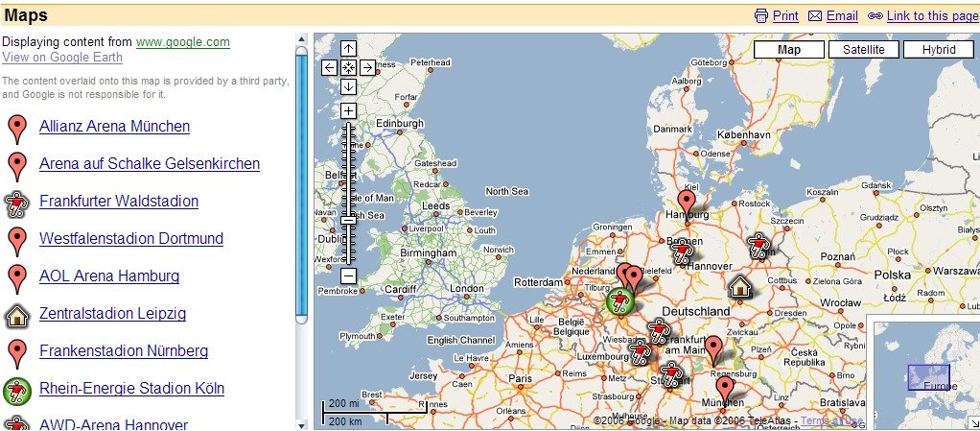The width and height of the screenshot is (980, 431).
Task: Open Zentralstadion Leipzig link
Action: tap(112, 313)
